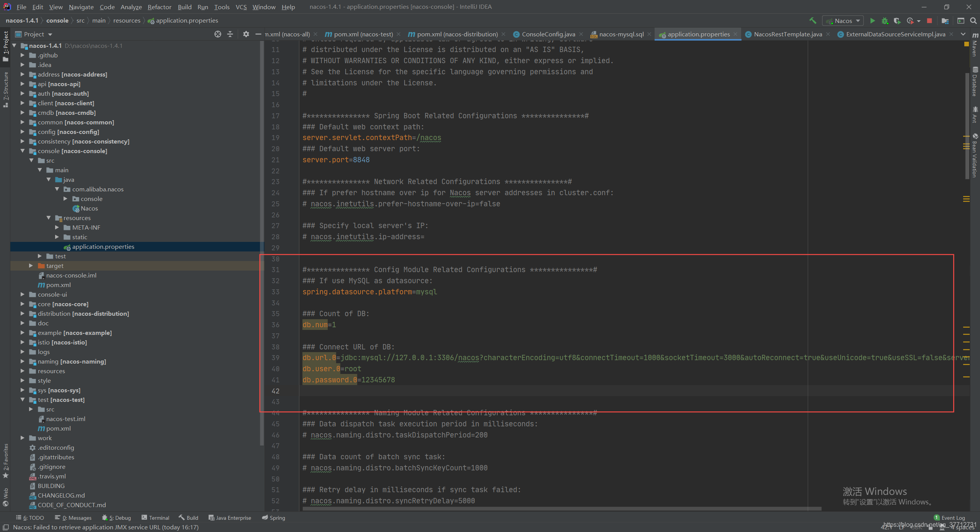Viewport: 980px width, 532px height.
Task: Open the Spring tool window
Action: 274,518
